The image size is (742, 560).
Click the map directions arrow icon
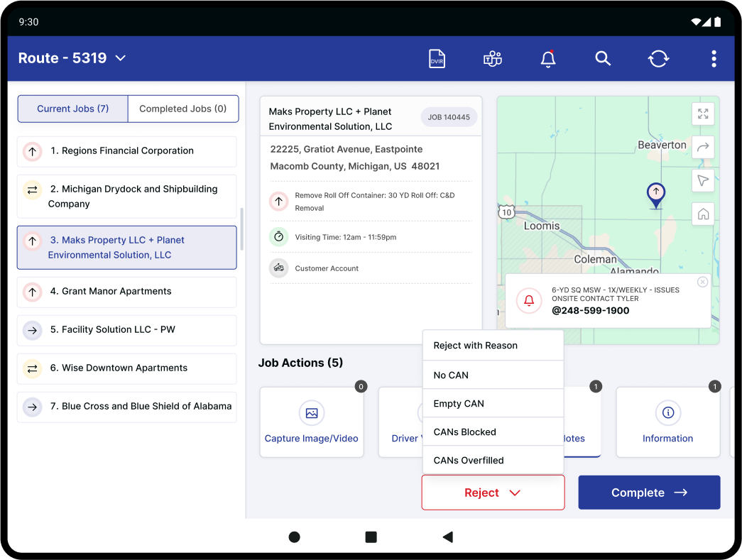pyautogui.click(x=703, y=147)
